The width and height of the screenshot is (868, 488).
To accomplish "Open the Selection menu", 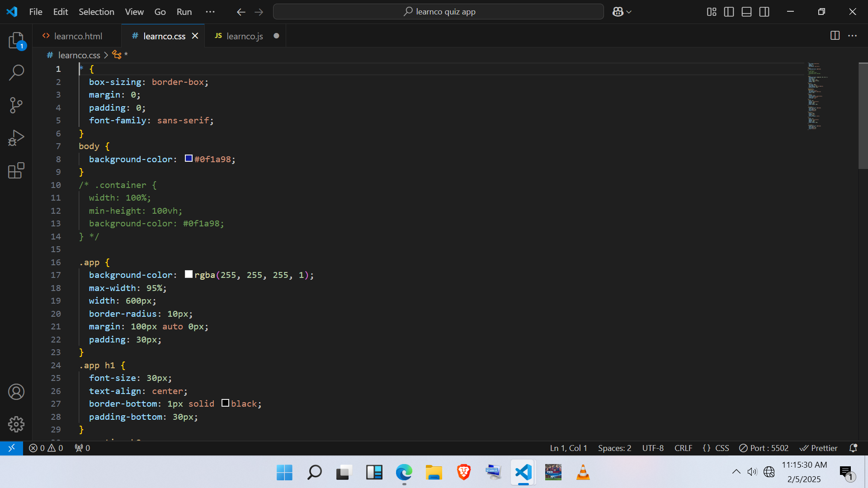I will click(x=96, y=12).
